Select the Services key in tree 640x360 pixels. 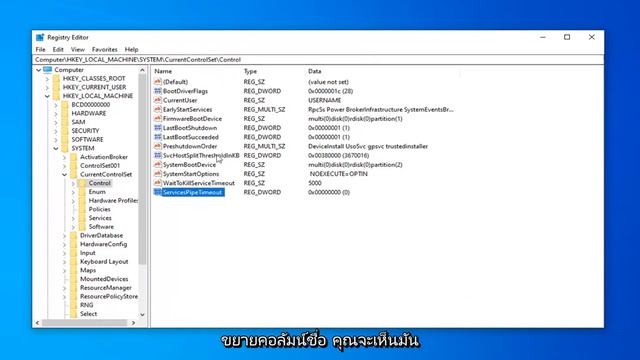(100, 218)
